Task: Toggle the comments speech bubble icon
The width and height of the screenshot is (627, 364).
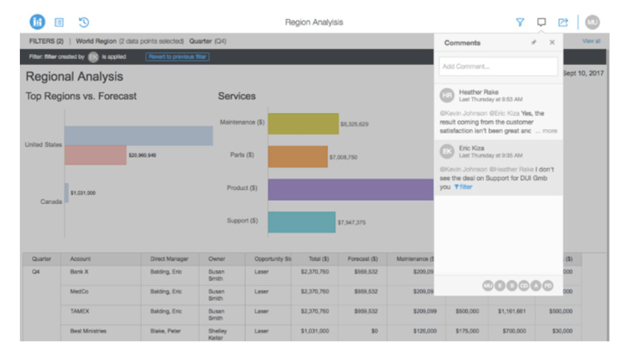Action: click(x=541, y=23)
